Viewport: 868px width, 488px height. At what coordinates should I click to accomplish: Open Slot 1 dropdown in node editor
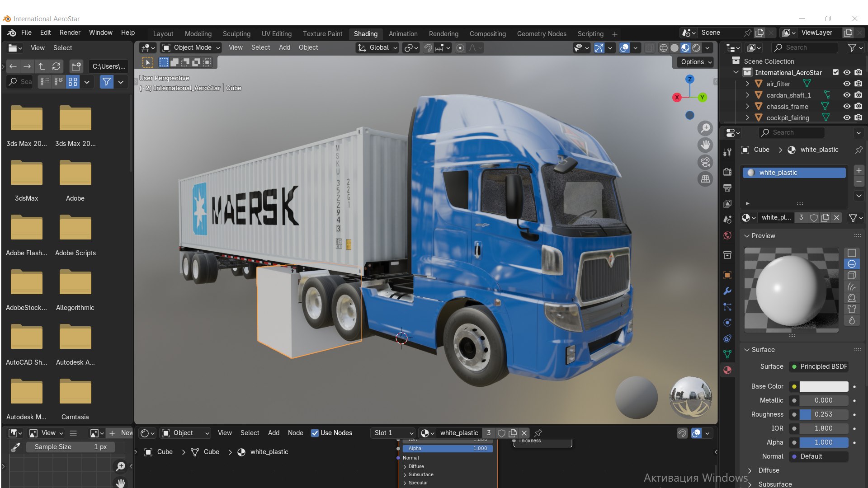coord(393,433)
